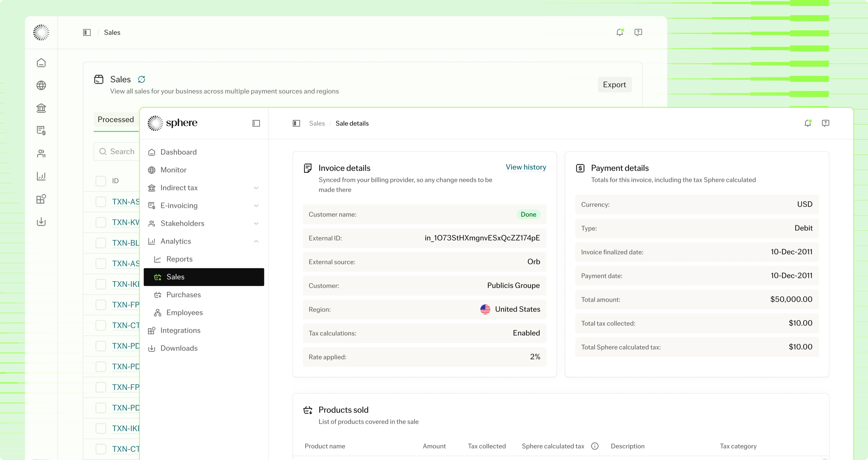
Task: Check the box for first TXN-CT row
Action: (x=101, y=325)
